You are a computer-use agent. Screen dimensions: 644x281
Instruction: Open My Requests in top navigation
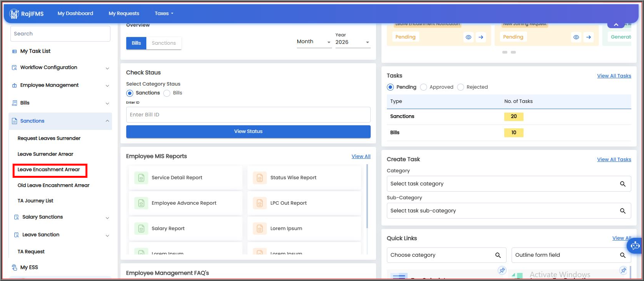pos(124,13)
